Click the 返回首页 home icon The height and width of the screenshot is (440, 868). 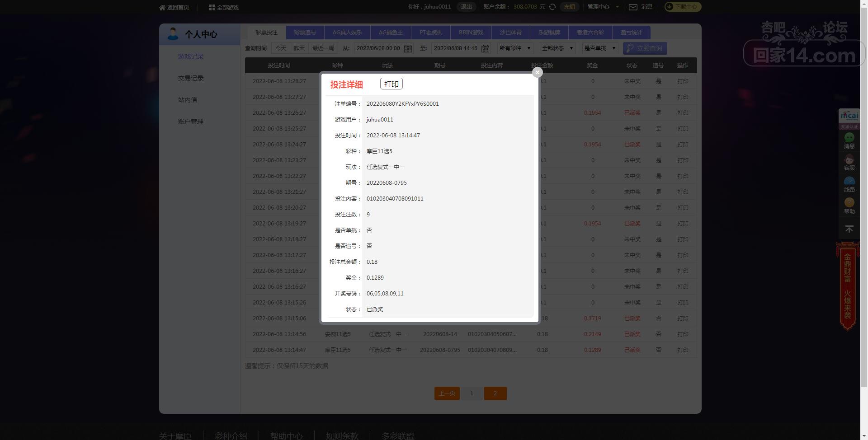[x=162, y=7]
